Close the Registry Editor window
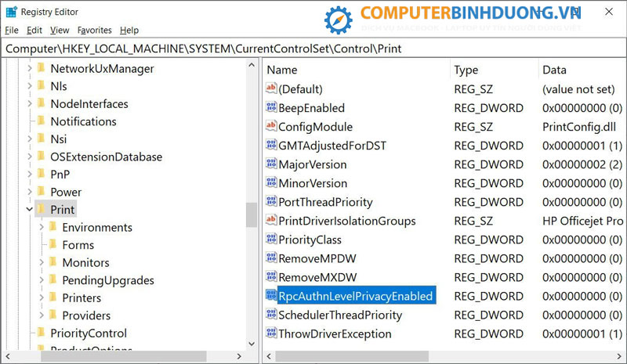 point(609,12)
